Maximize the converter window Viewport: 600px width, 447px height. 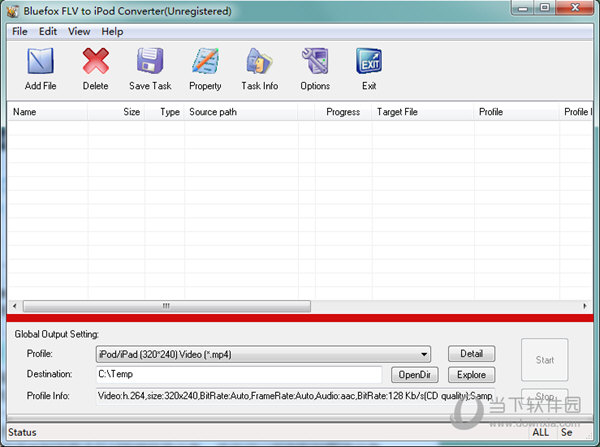545,7
